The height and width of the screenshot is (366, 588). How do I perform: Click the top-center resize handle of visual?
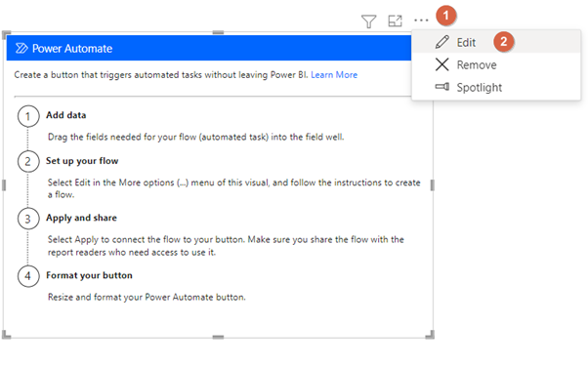pyautogui.click(x=218, y=32)
